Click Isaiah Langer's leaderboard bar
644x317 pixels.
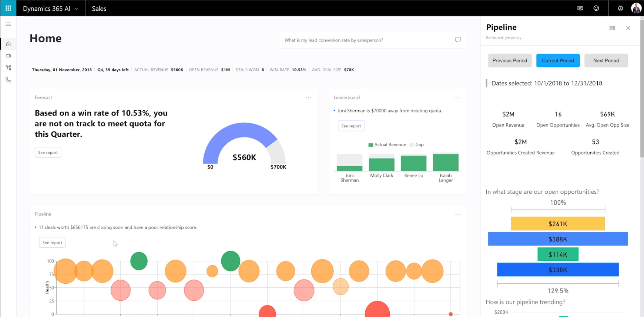tap(446, 162)
